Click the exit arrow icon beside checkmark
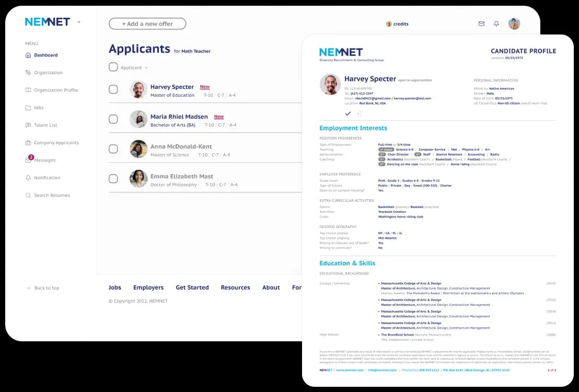Screen dimensions: 579x392 point(358,113)
